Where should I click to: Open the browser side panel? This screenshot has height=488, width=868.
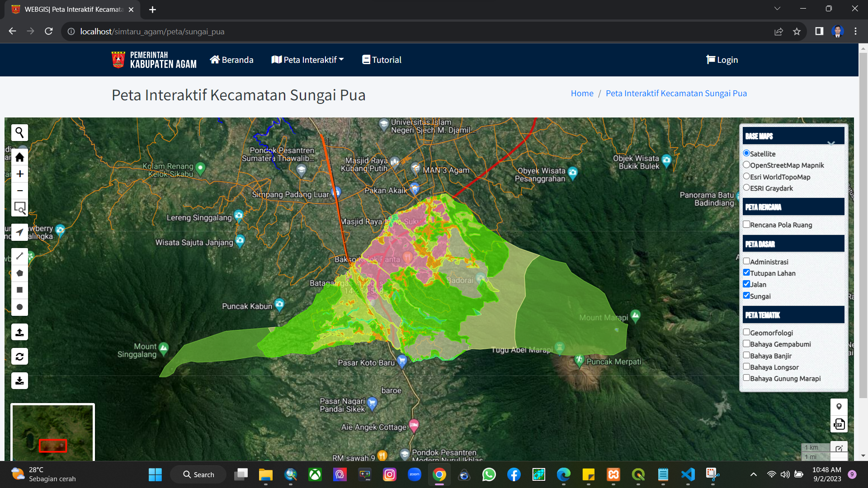point(819,32)
